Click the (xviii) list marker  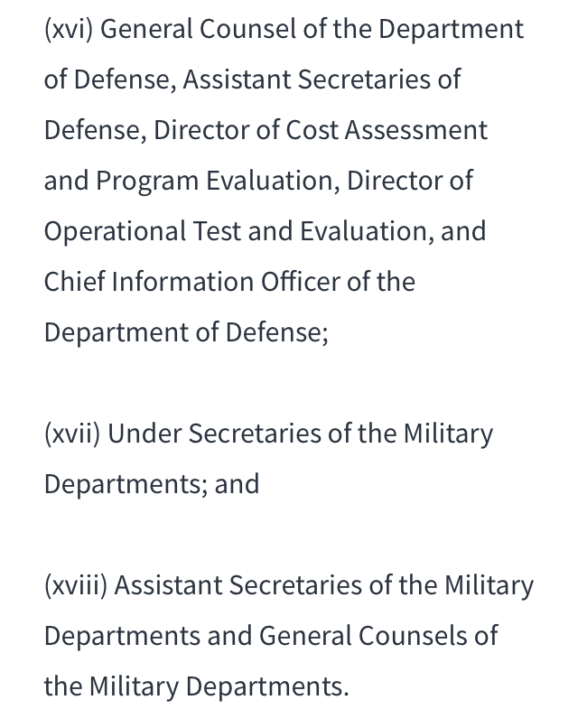76,585
